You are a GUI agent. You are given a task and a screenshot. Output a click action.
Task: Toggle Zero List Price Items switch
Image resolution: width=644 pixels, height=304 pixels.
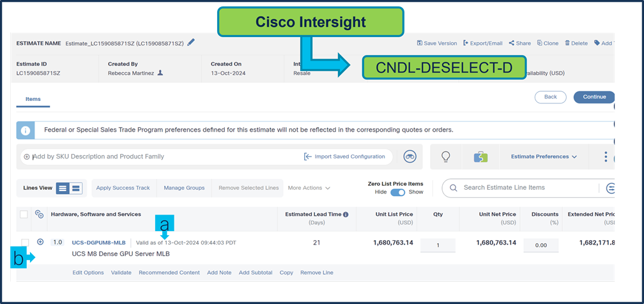[x=397, y=192]
